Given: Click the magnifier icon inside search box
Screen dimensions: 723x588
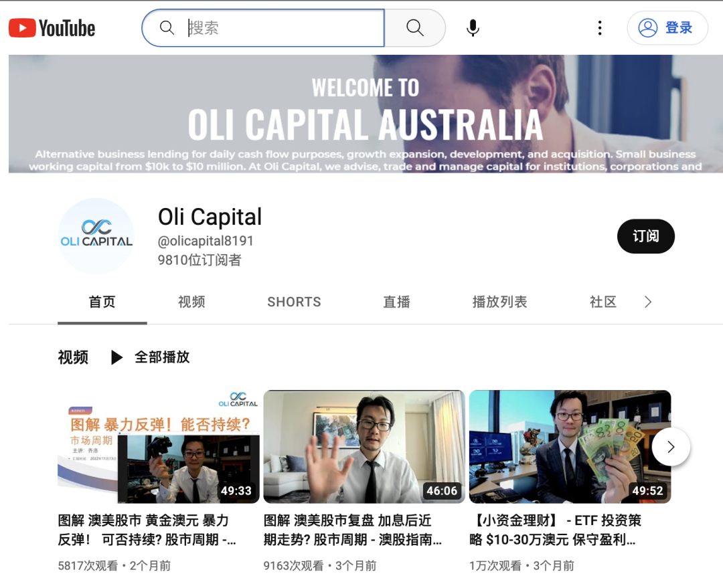Looking at the screenshot, I should tap(167, 28).
